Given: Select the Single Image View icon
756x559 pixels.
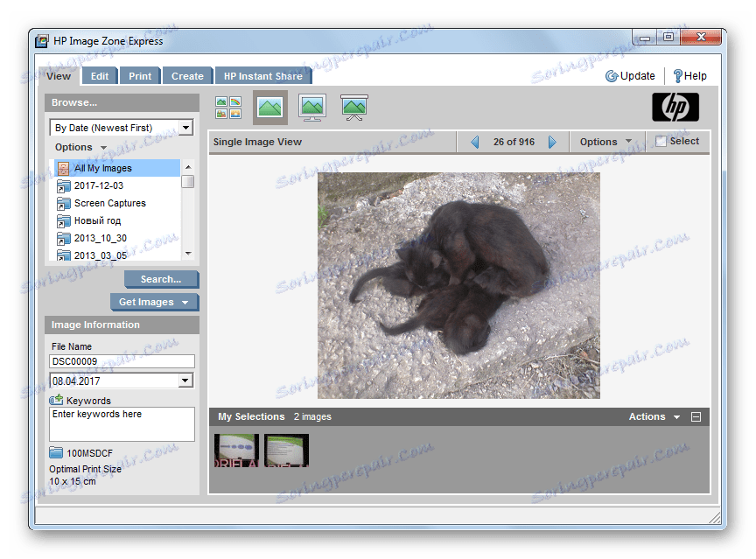Looking at the screenshot, I should [x=270, y=107].
